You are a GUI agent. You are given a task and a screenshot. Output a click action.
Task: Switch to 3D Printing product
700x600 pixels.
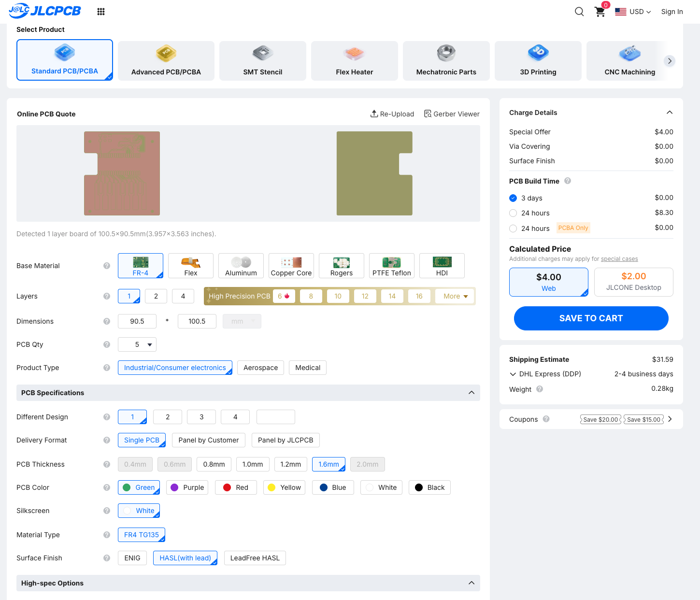pos(538,61)
